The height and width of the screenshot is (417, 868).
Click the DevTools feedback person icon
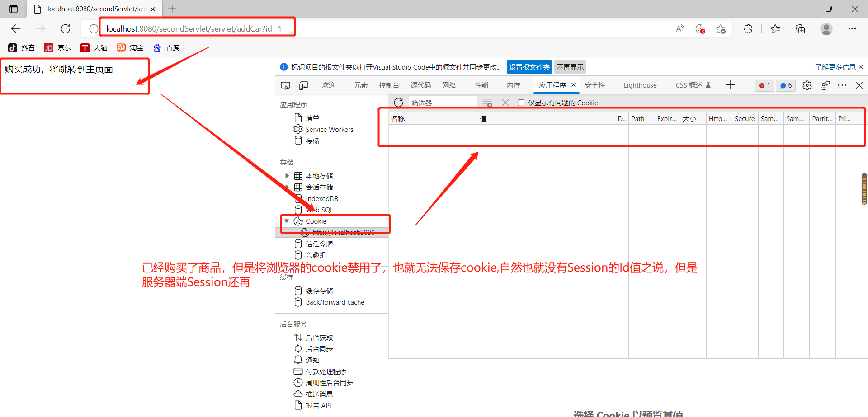click(825, 85)
